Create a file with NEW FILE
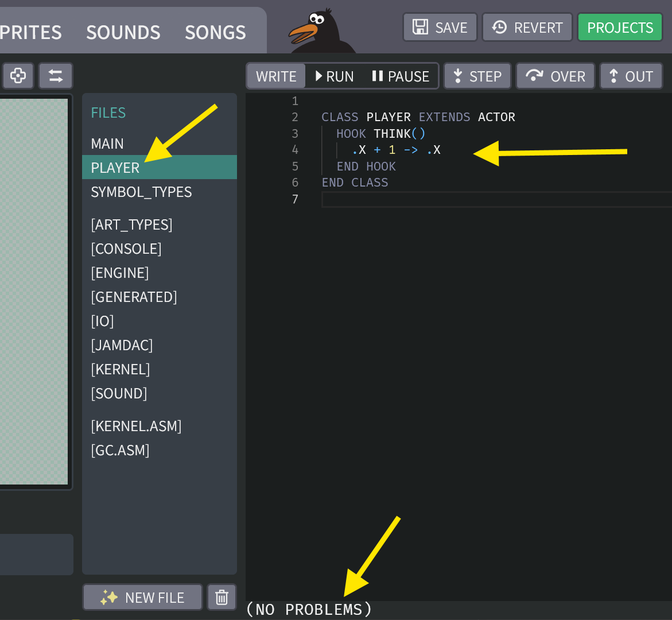This screenshot has width=672, height=620. point(142,598)
